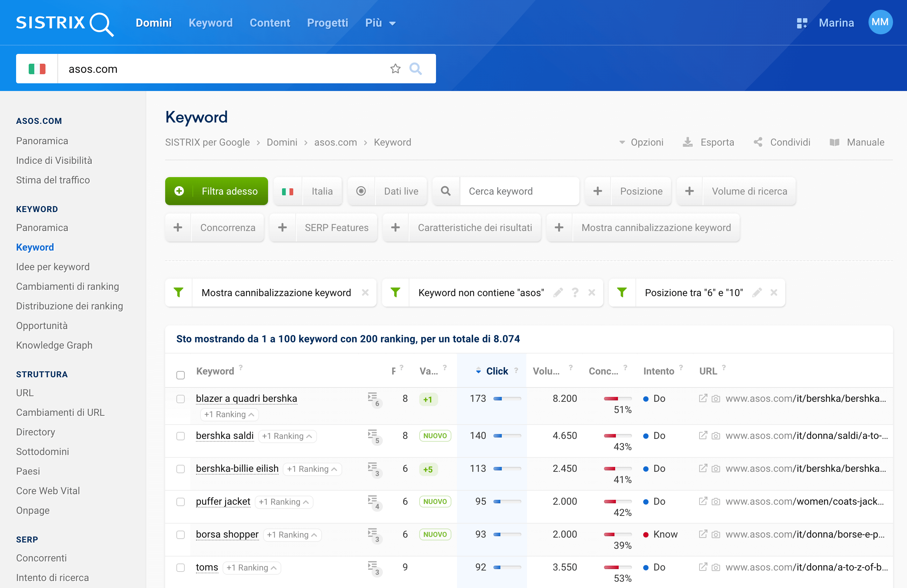The width and height of the screenshot is (907, 588).
Task: Open the Opzioni dropdown menu
Action: (641, 142)
